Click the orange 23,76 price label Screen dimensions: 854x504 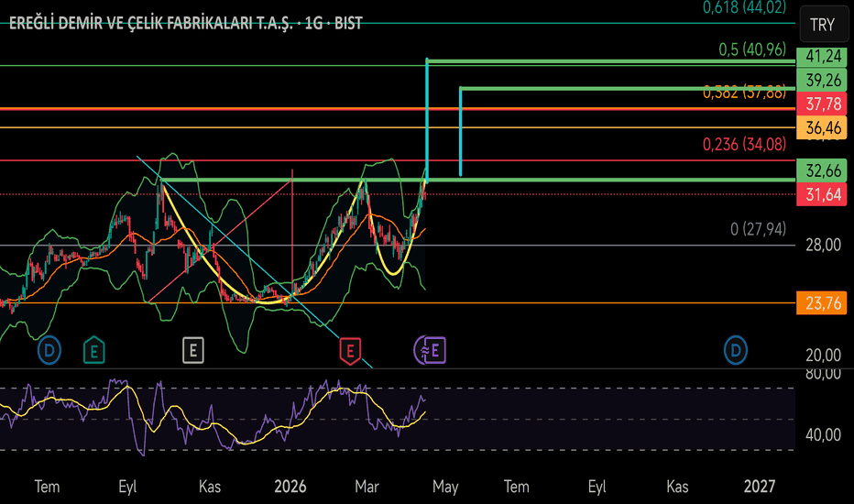tap(823, 302)
